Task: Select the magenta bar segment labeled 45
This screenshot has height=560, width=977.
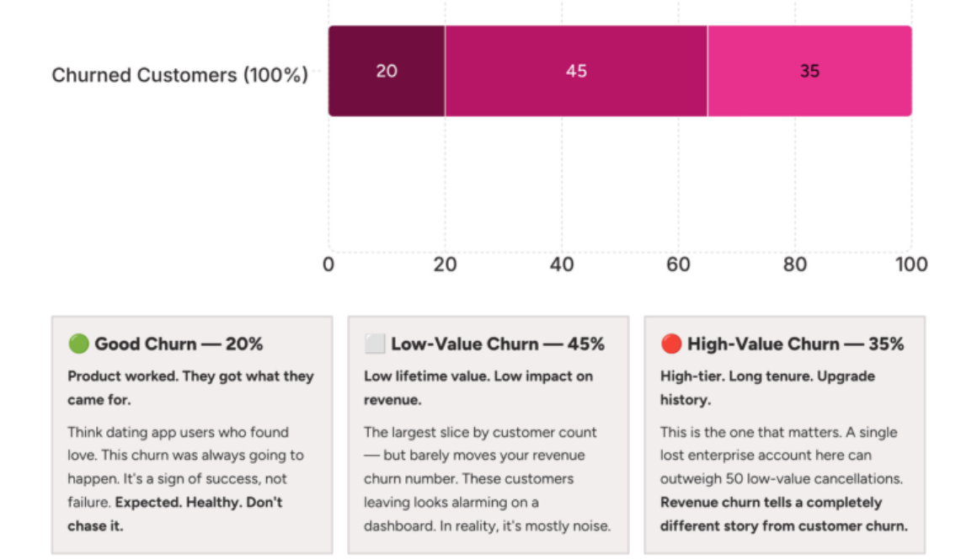Action: (x=576, y=71)
